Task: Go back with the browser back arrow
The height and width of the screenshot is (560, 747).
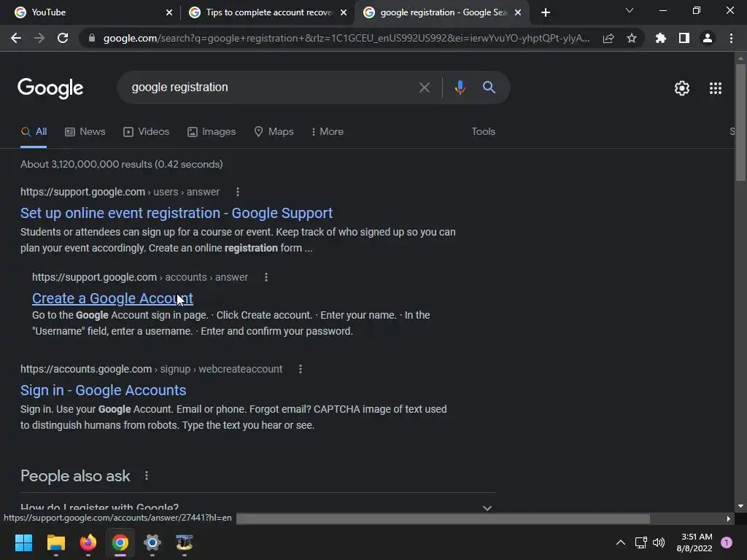Action: click(x=16, y=38)
